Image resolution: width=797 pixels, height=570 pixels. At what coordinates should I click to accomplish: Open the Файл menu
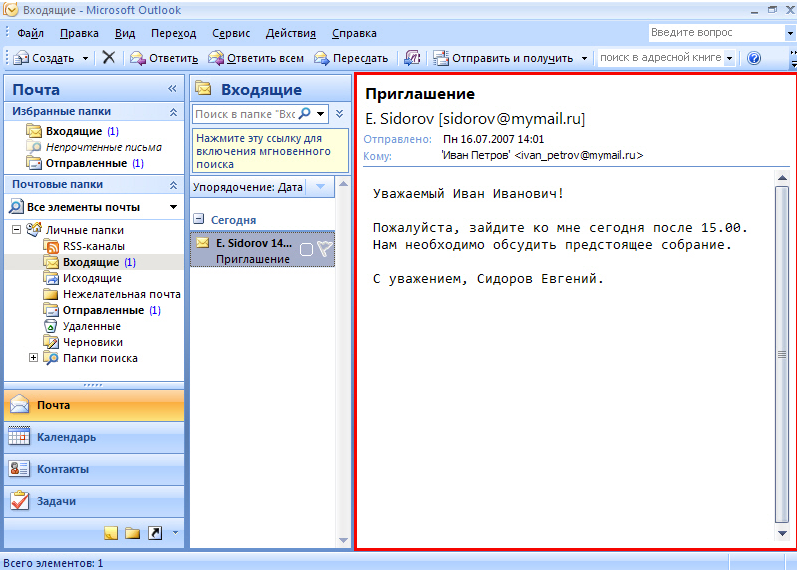click(30, 34)
